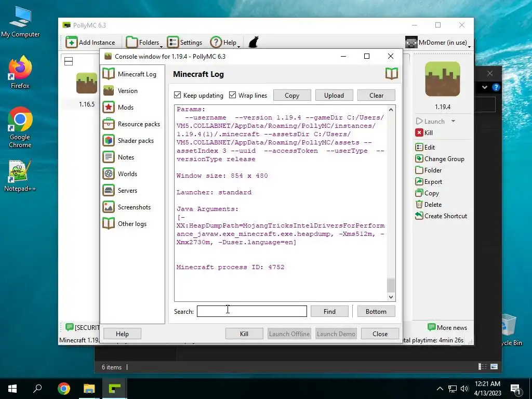This screenshot has width=532, height=399.
Task: Click Delete trash icon in side panel
Action: point(419,205)
